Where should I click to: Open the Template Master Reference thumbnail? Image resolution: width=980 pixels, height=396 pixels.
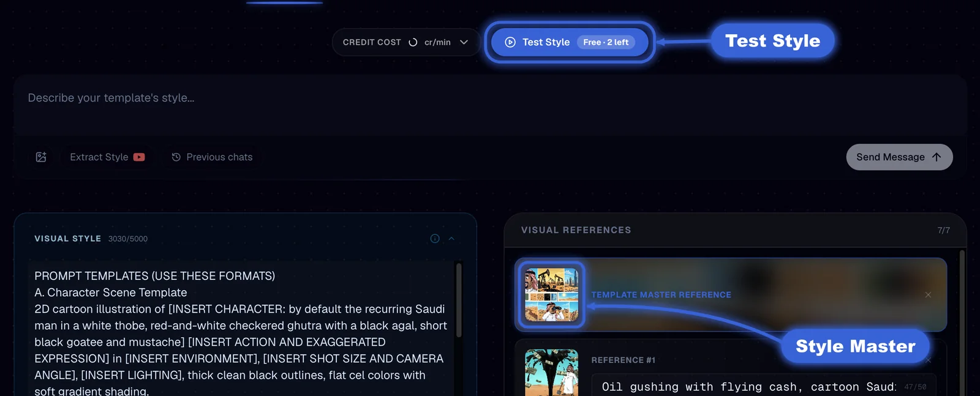pos(551,295)
